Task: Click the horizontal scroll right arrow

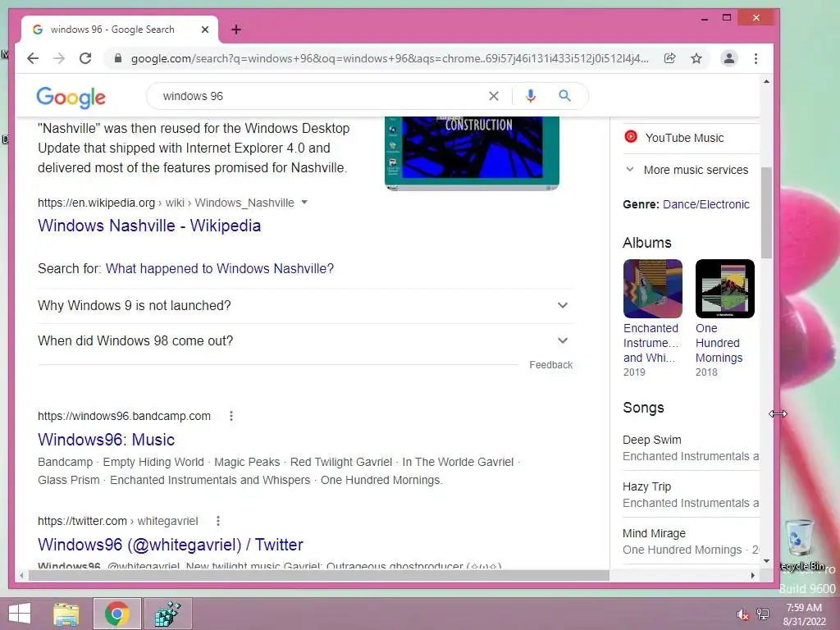Action: [753, 575]
